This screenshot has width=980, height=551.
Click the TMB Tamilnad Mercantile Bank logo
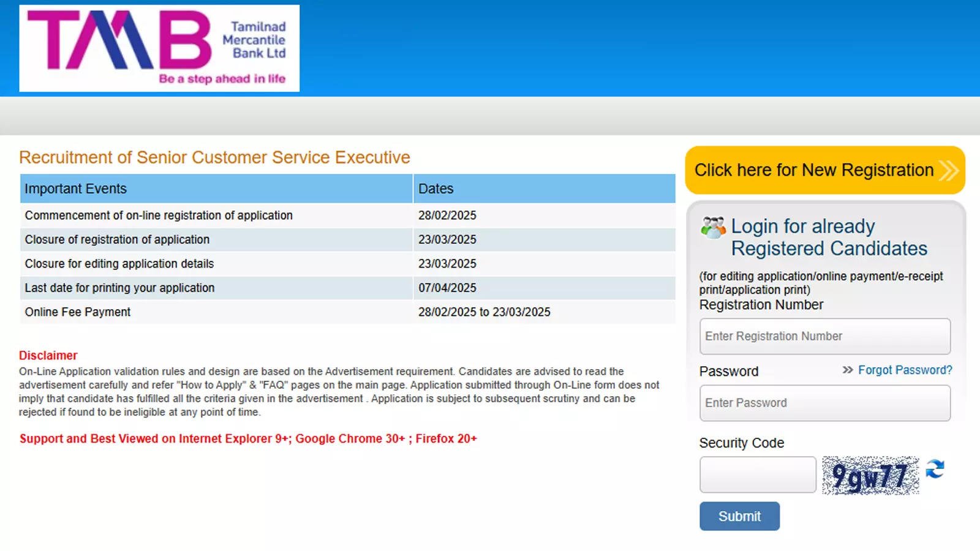coord(159,48)
